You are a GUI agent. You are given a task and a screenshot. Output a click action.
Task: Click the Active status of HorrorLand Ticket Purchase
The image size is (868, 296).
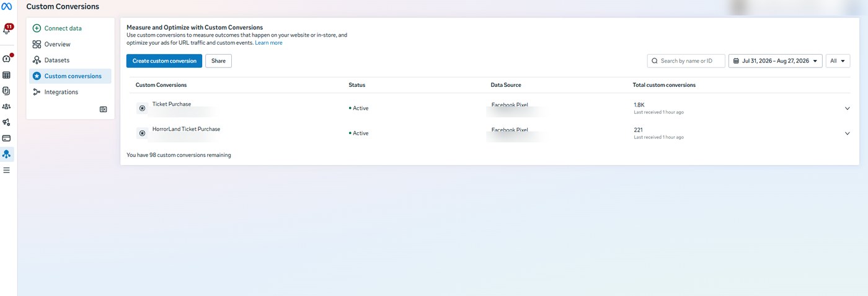pyautogui.click(x=359, y=133)
